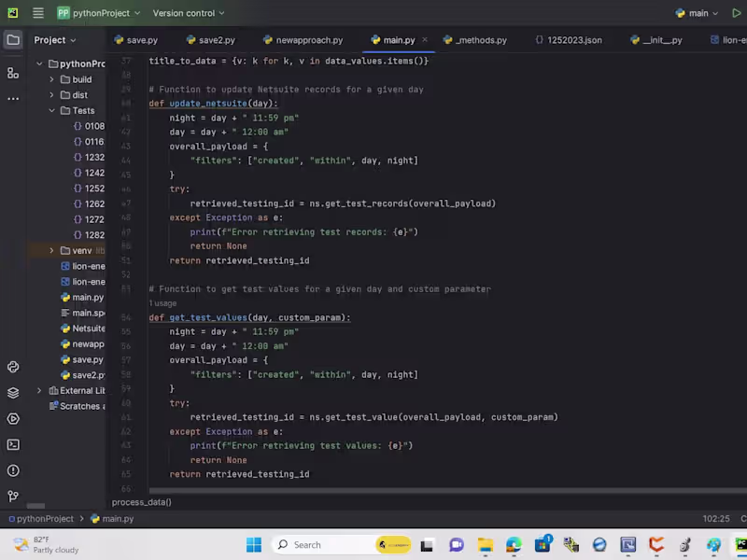This screenshot has width=747, height=560.
Task: Click the editor horizontal scrollbar
Action: [x=448, y=491]
